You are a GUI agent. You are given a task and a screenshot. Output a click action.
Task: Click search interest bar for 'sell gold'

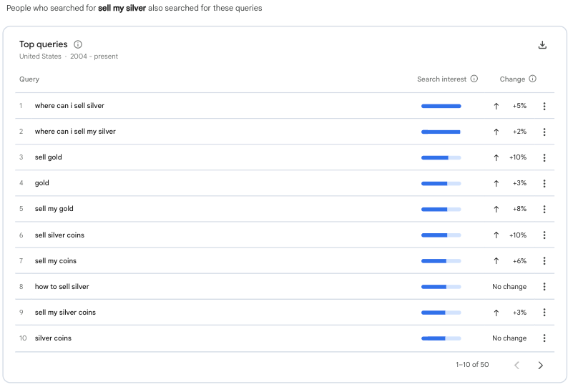441,157
